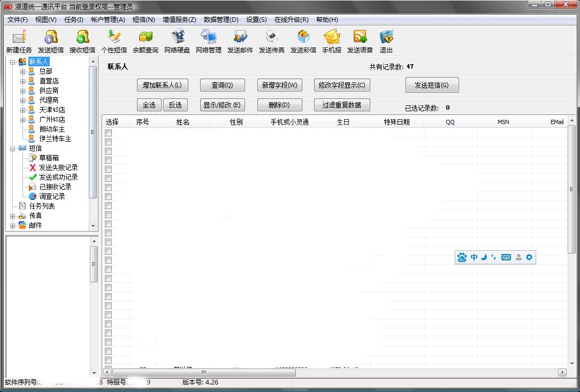Click the contact table vertical scrollbar thumb
Screen dimensions: 580x392
pyautogui.click(x=571, y=189)
